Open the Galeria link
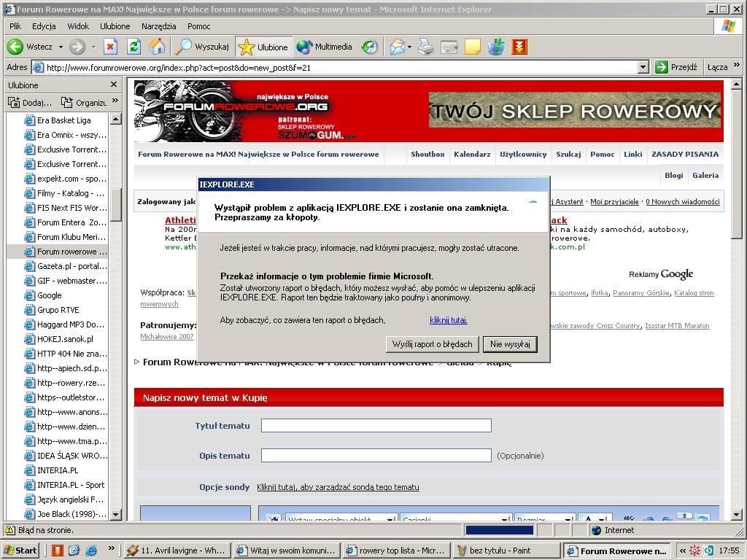The image size is (747, 560). pyautogui.click(x=705, y=176)
